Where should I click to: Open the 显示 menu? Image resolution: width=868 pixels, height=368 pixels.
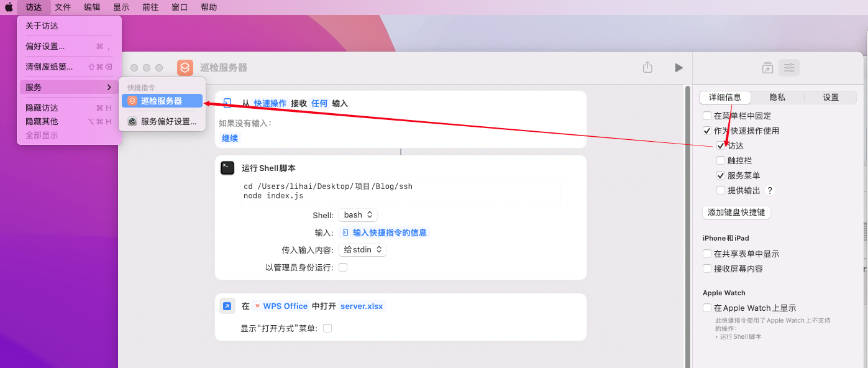[x=121, y=7]
